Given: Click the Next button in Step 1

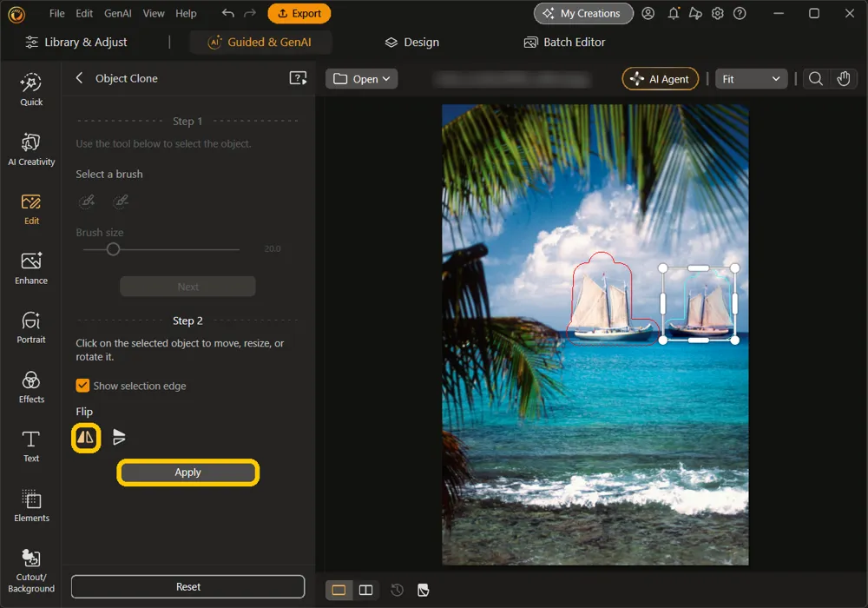Looking at the screenshot, I should (188, 287).
